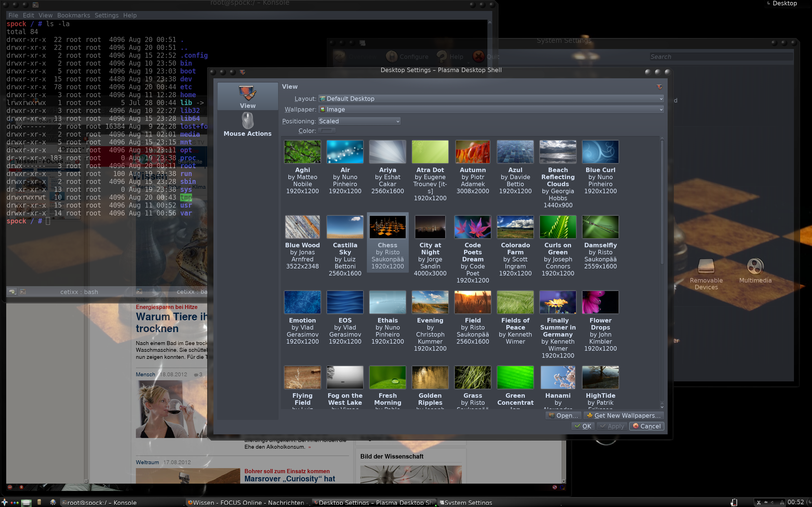The width and height of the screenshot is (812, 507).
Task: Click Get New Wallpapers button
Action: [623, 415]
